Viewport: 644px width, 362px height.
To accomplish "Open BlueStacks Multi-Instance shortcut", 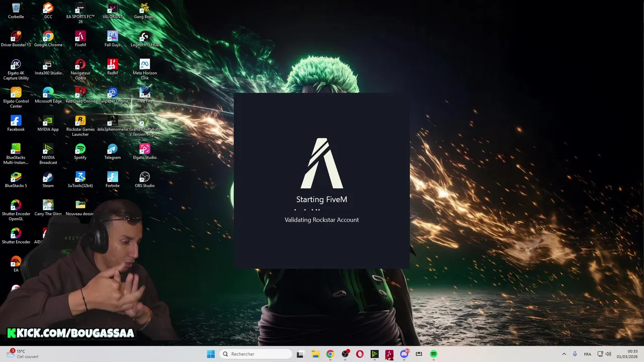I will [x=16, y=154].
